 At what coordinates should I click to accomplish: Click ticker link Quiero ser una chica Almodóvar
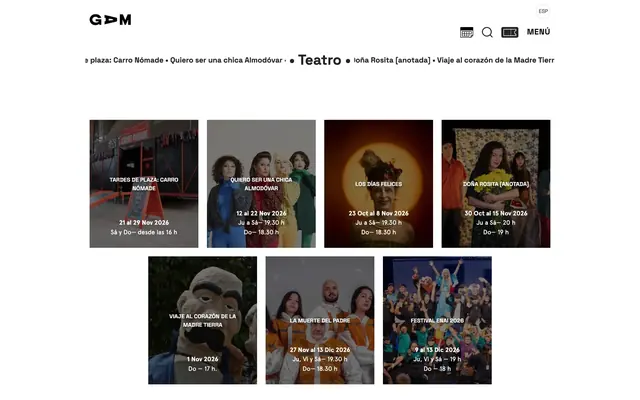point(226,60)
